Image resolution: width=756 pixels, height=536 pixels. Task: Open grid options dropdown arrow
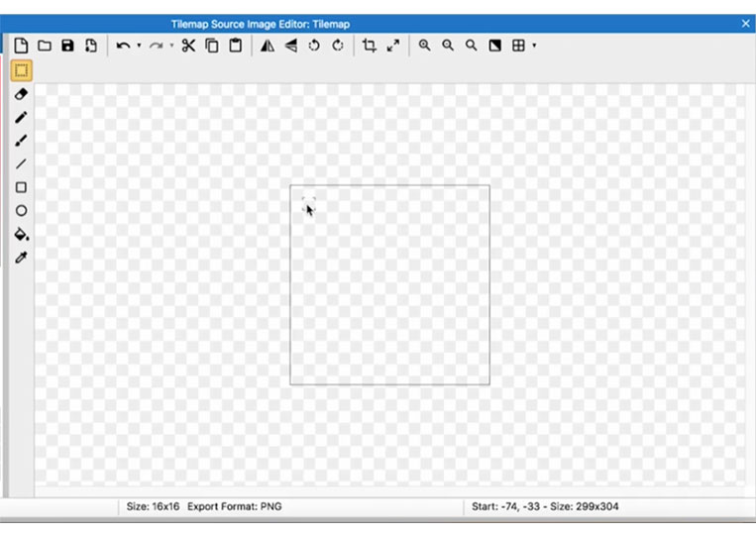[x=534, y=46]
